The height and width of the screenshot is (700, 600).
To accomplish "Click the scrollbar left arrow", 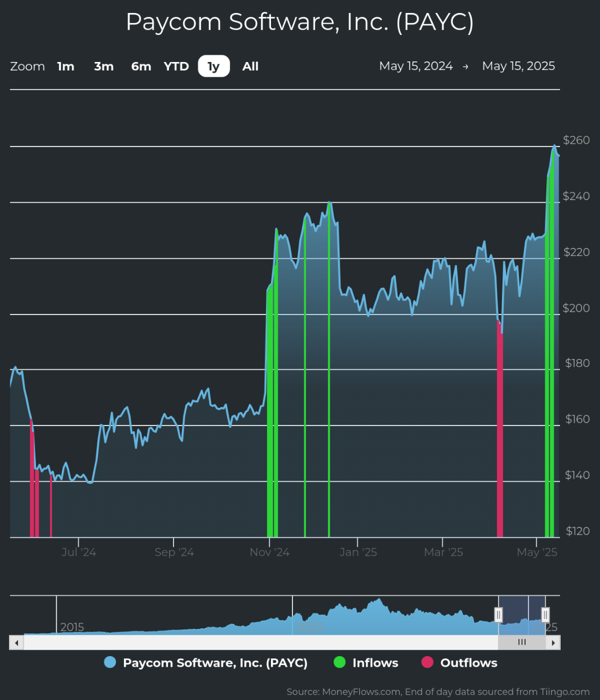I will tap(16, 643).
